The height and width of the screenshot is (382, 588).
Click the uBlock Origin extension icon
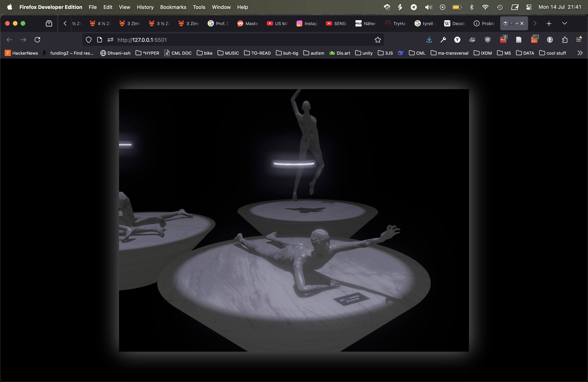pos(487,39)
